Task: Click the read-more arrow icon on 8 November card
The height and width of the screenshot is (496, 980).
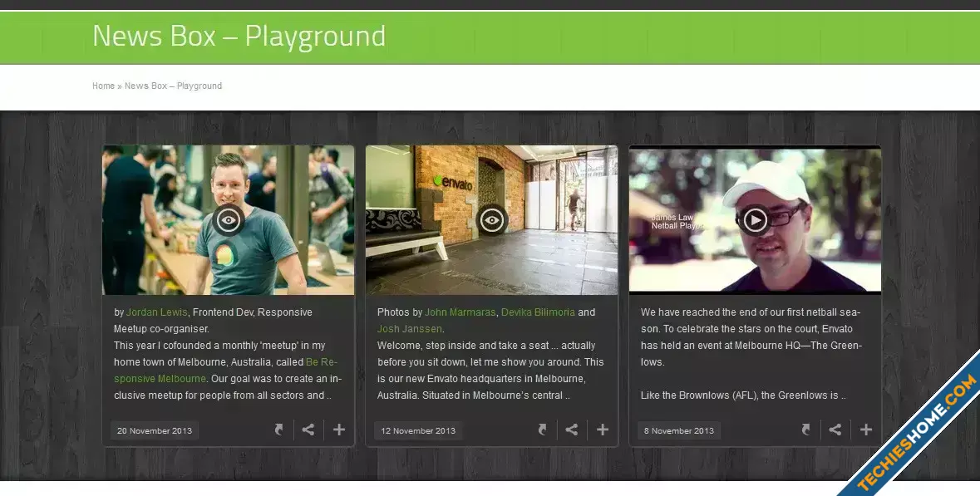Action: [806, 430]
